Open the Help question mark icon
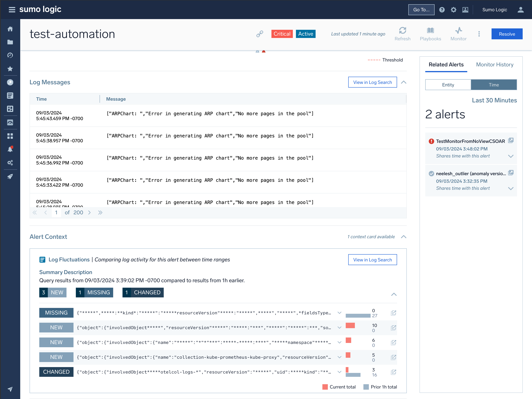 (442, 10)
